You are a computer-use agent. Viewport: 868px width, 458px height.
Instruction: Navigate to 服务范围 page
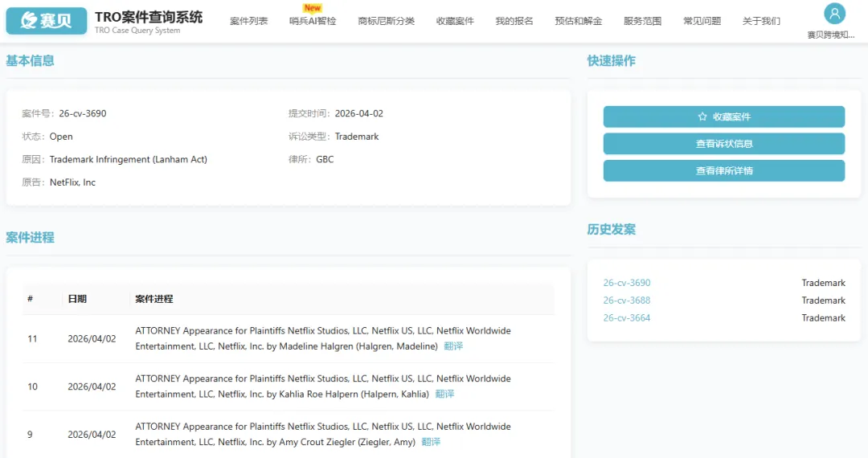642,21
